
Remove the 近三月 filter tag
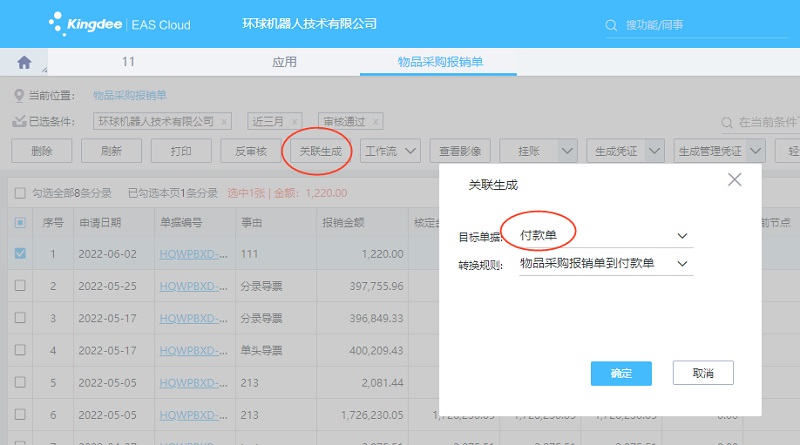pos(299,121)
